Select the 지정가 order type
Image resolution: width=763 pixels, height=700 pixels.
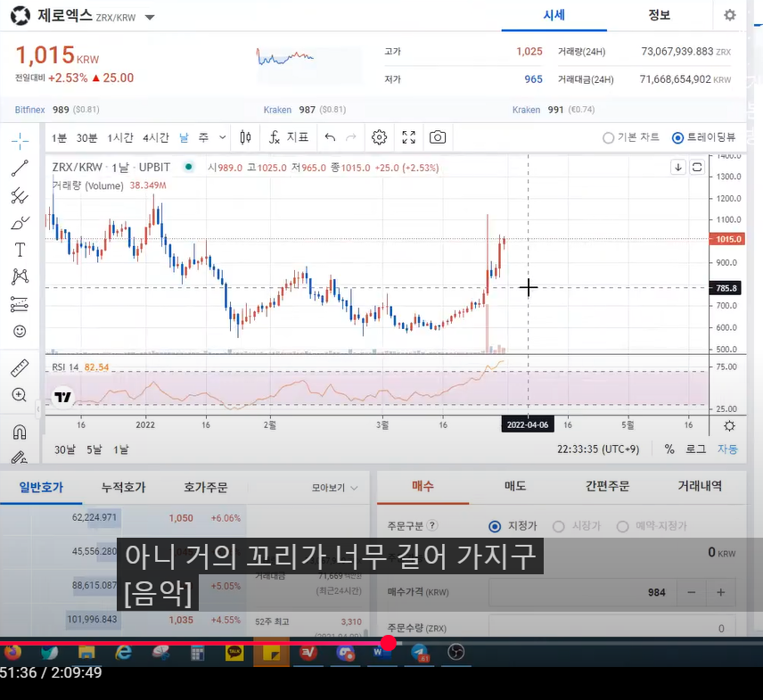[513, 526]
